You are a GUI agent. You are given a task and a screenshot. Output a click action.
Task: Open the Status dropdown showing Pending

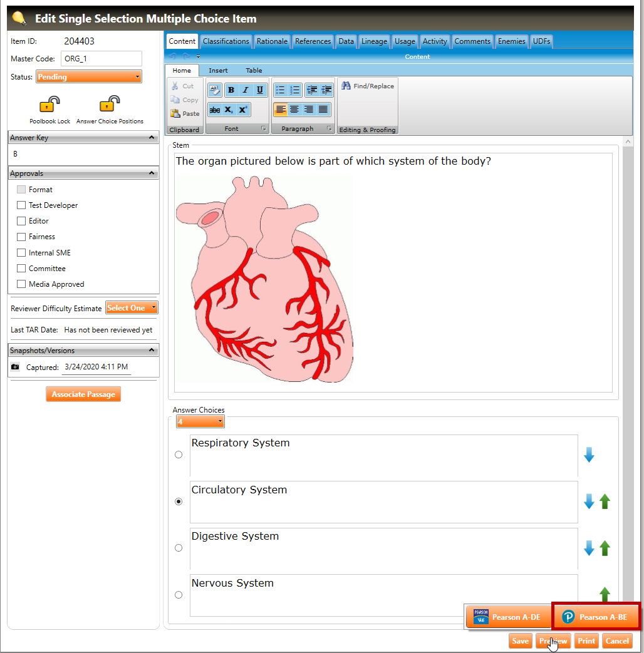point(88,77)
